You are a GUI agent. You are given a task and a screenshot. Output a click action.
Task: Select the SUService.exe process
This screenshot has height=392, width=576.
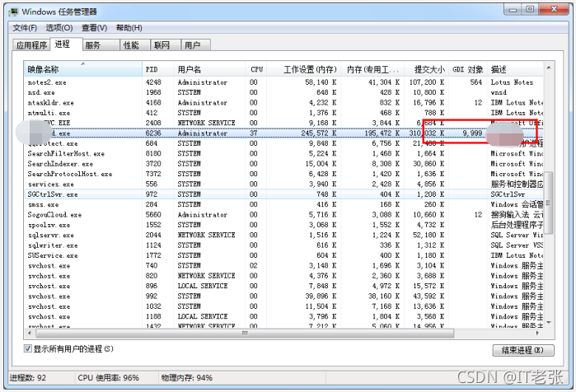click(x=284, y=255)
